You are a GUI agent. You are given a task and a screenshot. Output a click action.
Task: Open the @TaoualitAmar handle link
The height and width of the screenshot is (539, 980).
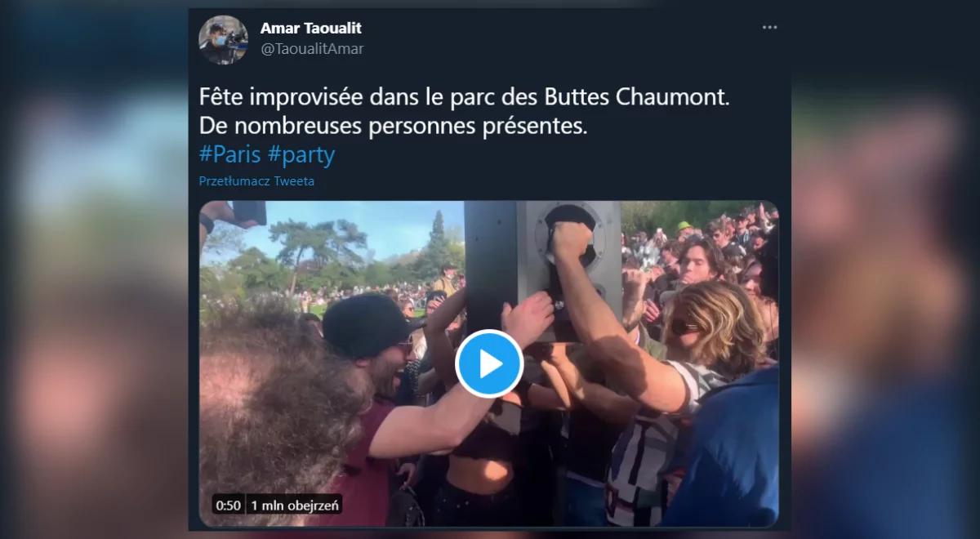(x=312, y=49)
